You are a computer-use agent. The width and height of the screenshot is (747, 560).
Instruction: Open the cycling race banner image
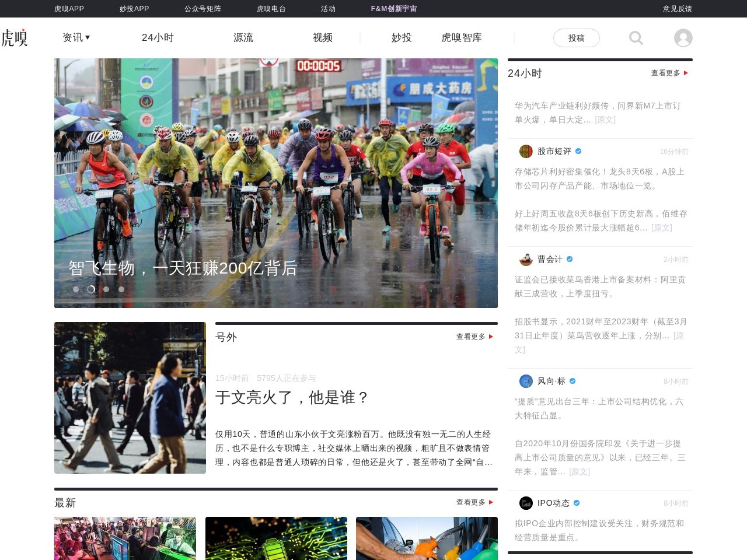[275, 175]
